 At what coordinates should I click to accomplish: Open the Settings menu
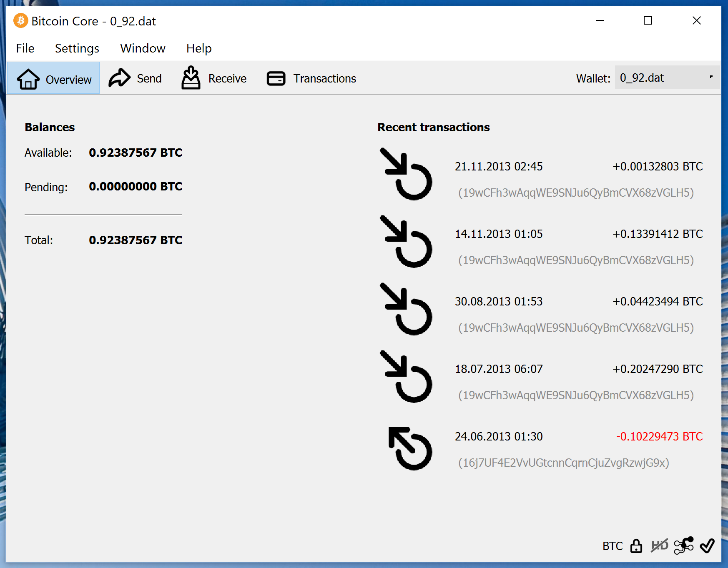tap(77, 48)
